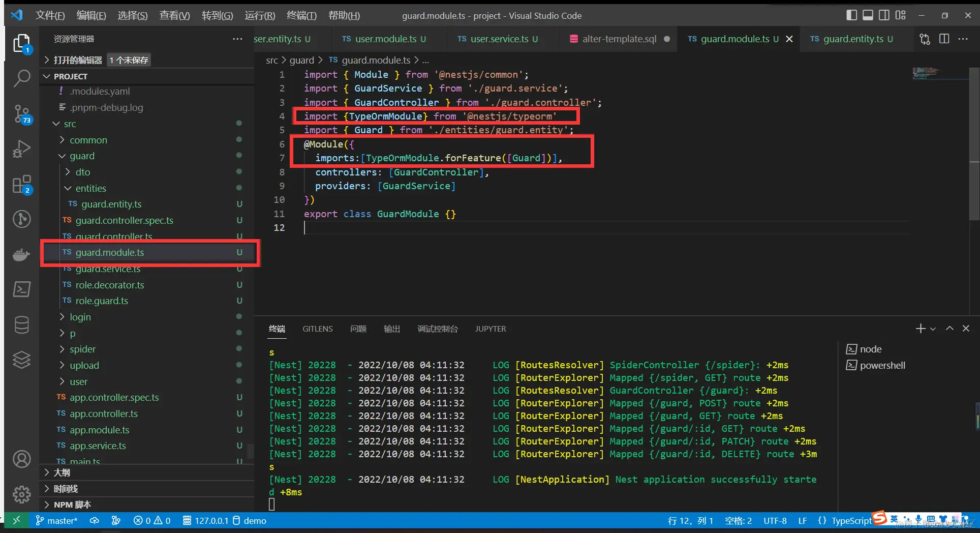Screen dimensions: 980x533
Task: Open the 文件(F) menu
Action: [x=50, y=15]
